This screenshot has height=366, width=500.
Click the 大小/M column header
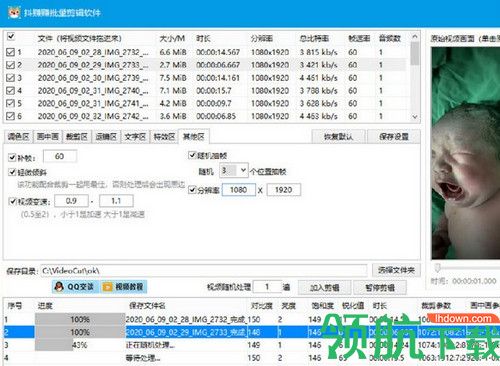(172, 38)
